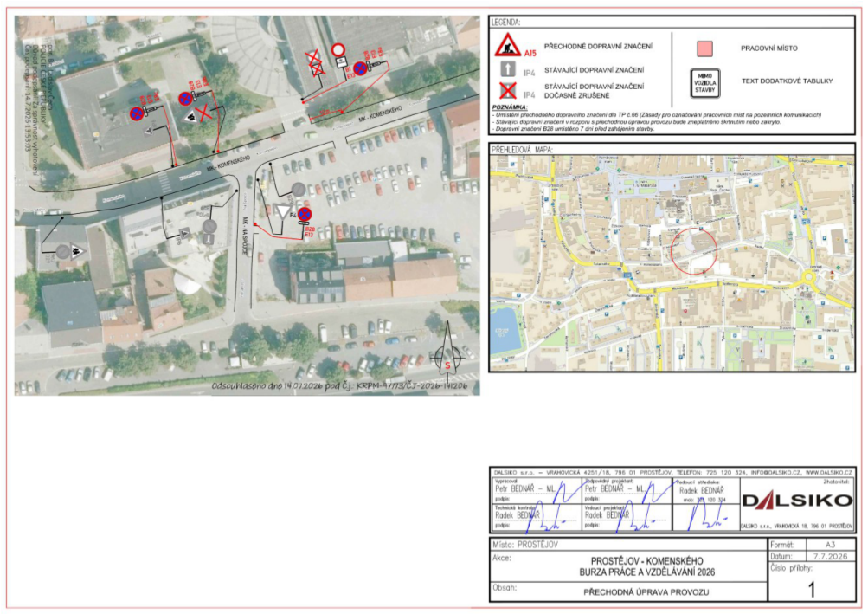This screenshot has width=868, height=614.
Task: Click the gray circle beside the children triangle
Action: pos(62,252)
